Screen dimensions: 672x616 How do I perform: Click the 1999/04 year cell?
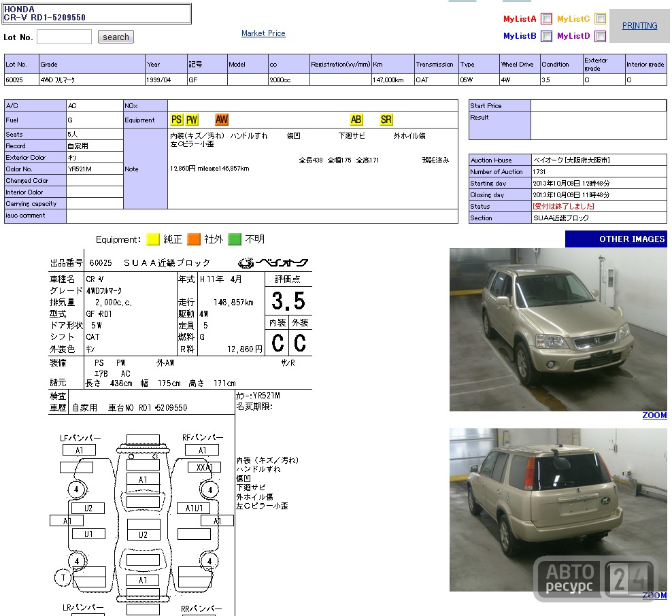[x=166, y=80]
